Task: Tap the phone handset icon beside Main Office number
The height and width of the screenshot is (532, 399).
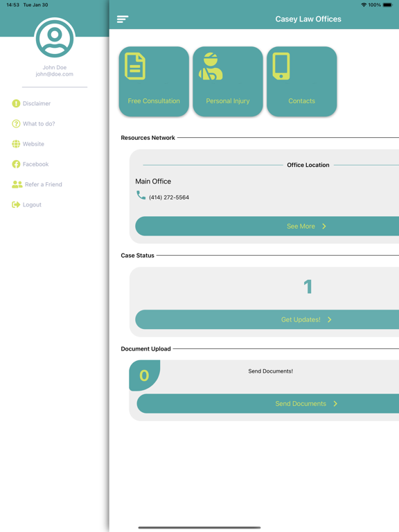Action: pyautogui.click(x=141, y=195)
